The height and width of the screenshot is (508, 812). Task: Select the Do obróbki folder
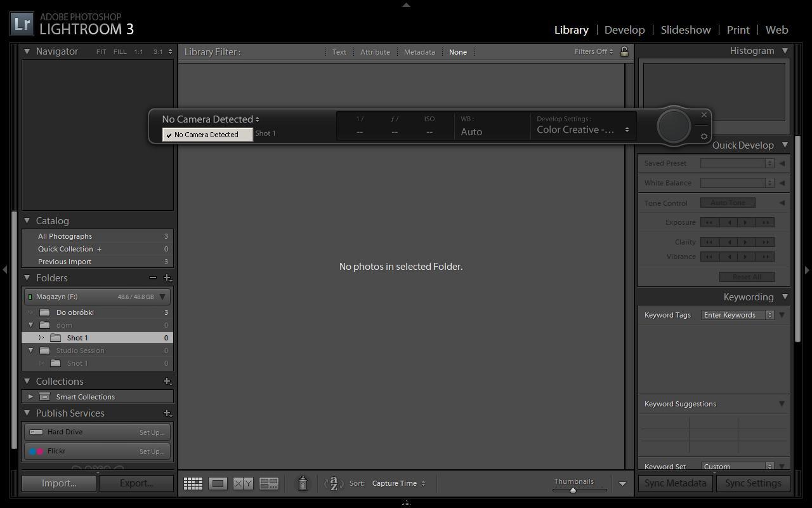pyautogui.click(x=75, y=312)
